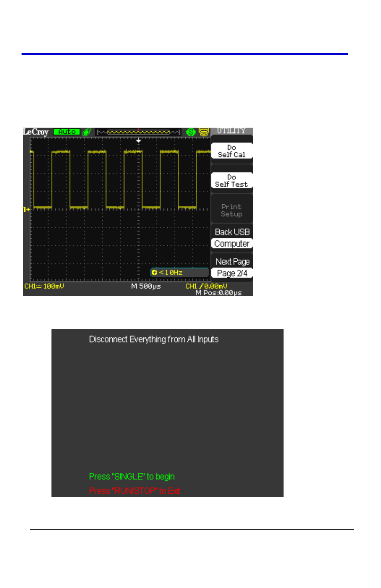Click the grayed Print Setup option

point(232,210)
